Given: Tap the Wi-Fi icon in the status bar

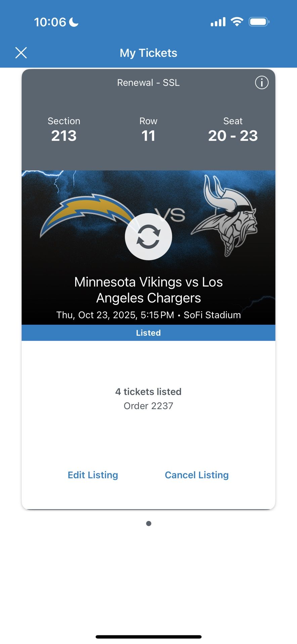Looking at the screenshot, I should tap(236, 21).
